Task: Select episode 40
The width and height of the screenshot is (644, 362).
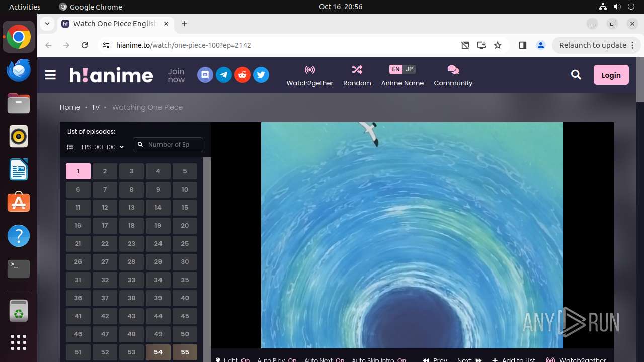Action: [x=185, y=298]
